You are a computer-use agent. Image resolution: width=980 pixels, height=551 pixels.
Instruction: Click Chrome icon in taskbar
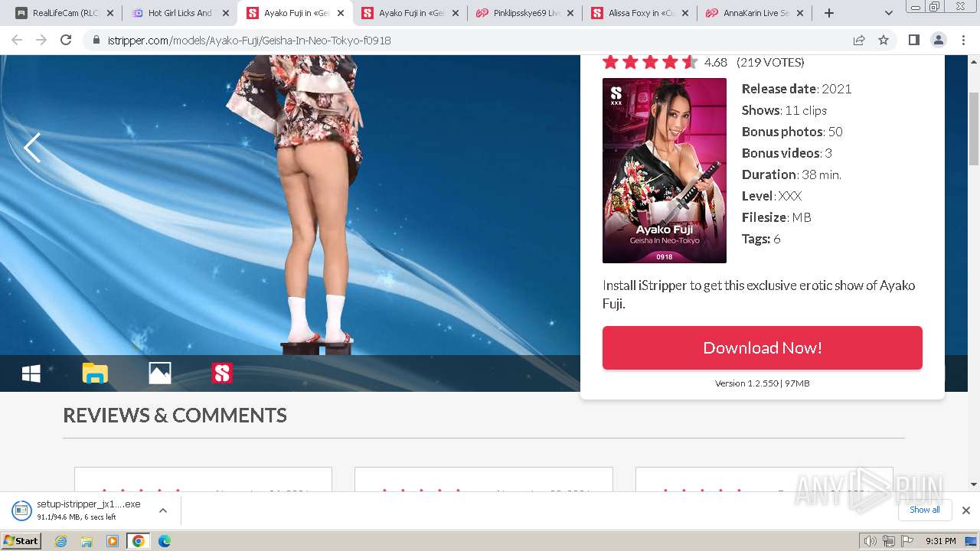(x=138, y=541)
